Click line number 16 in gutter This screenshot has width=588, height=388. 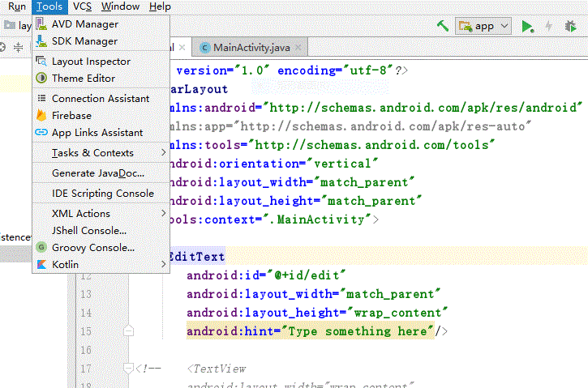tap(86, 350)
